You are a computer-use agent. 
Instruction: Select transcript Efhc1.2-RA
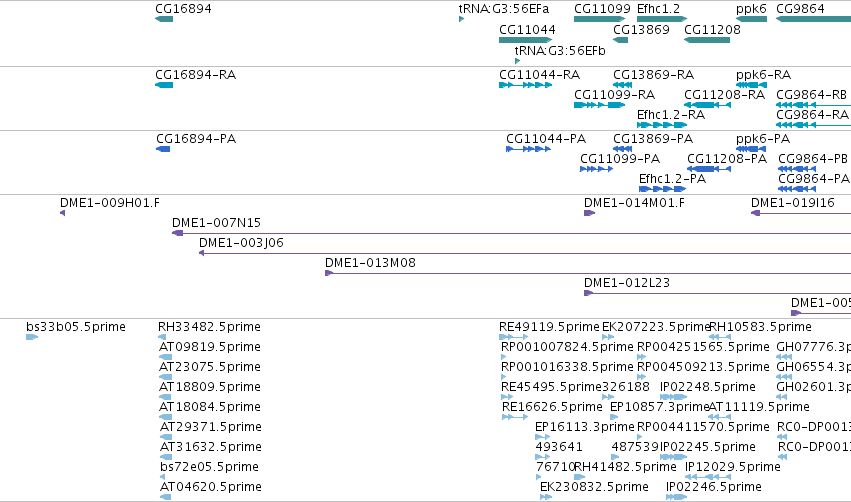tap(671, 115)
